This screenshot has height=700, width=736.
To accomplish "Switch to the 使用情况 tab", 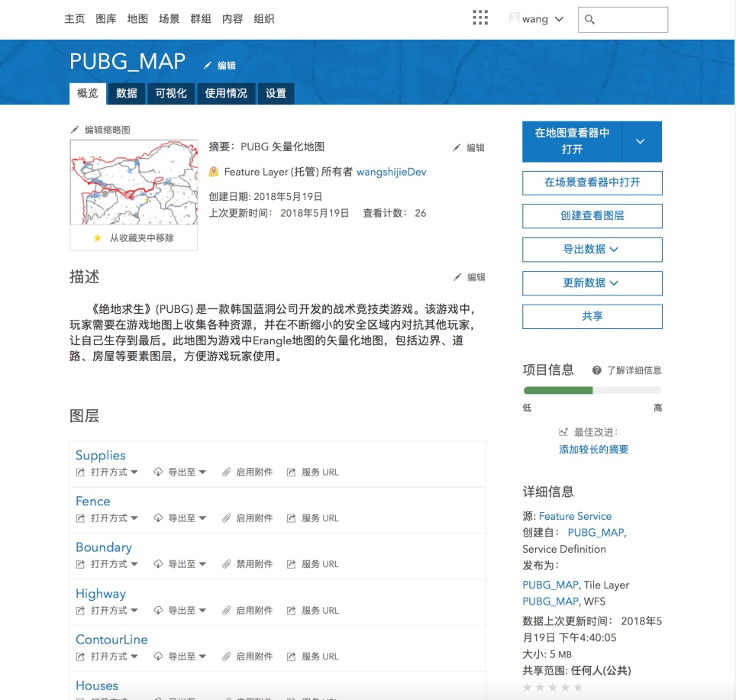I will [x=226, y=93].
